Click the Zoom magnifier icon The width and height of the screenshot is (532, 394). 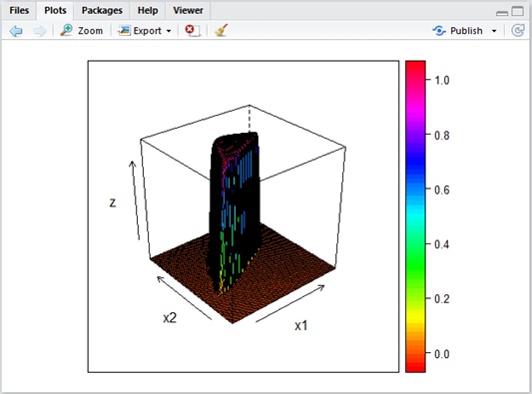coord(66,30)
